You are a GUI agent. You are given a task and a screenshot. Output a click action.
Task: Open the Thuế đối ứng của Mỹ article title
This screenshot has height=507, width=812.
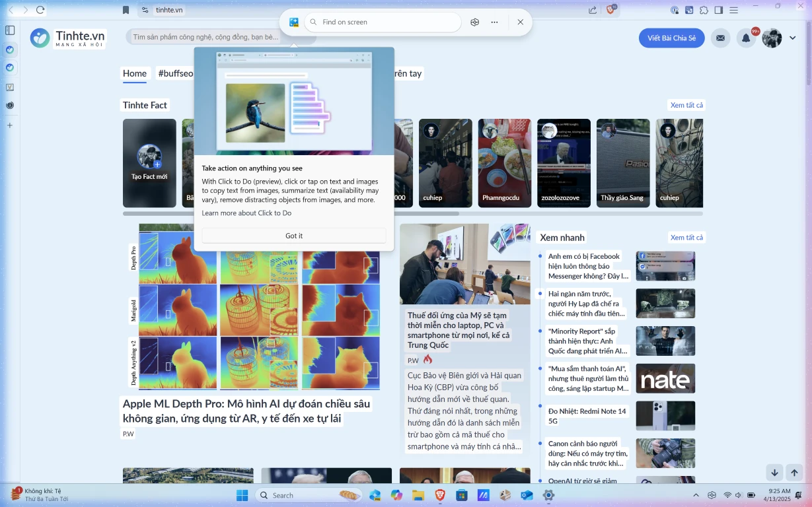(x=459, y=330)
